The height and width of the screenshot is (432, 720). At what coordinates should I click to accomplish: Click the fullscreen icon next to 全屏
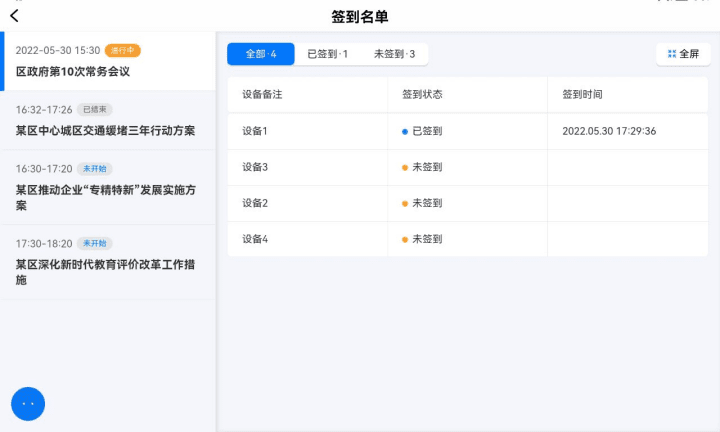672,54
